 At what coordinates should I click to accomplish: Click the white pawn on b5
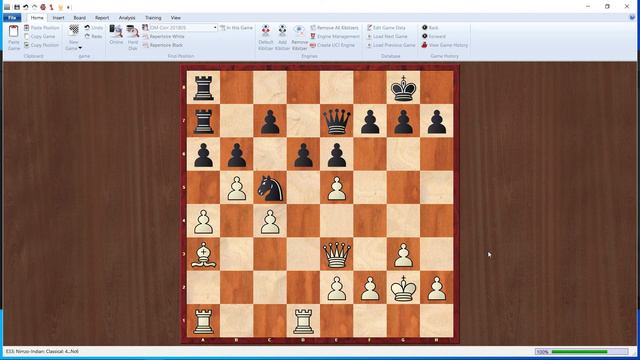click(x=237, y=188)
